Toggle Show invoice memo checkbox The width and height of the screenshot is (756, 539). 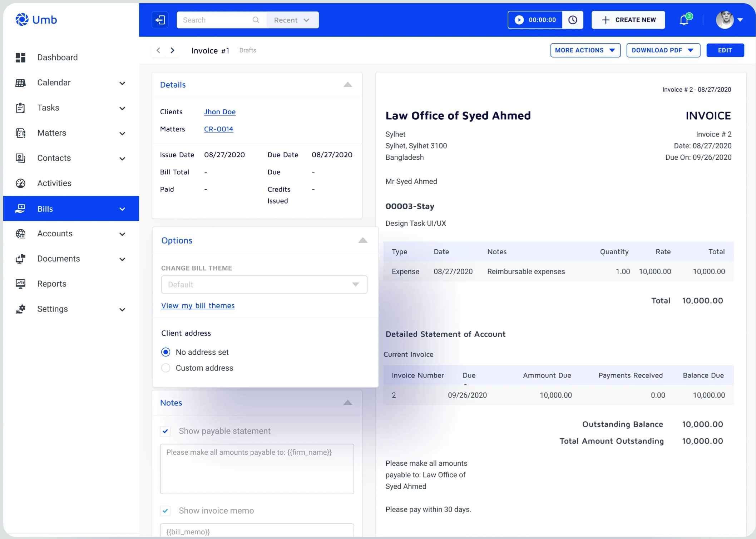(x=165, y=511)
